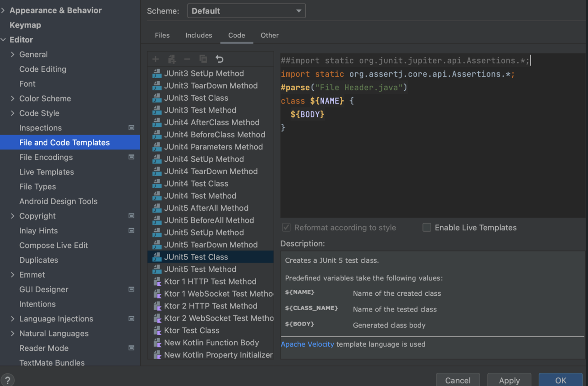Select Ktor 2 WebSocket Test Method template
Screen dimensions: 588x386
[211, 318]
